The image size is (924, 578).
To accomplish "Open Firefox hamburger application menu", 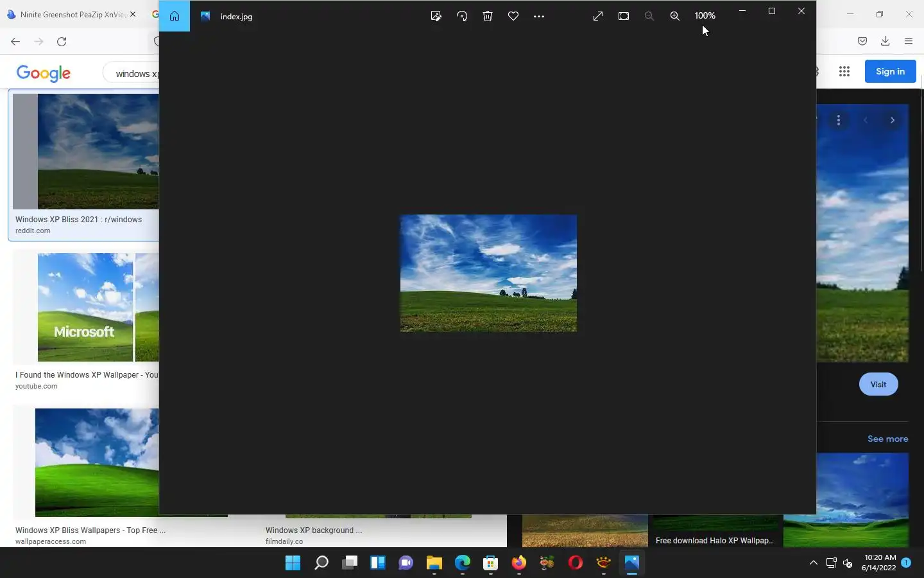I will pos(909,42).
